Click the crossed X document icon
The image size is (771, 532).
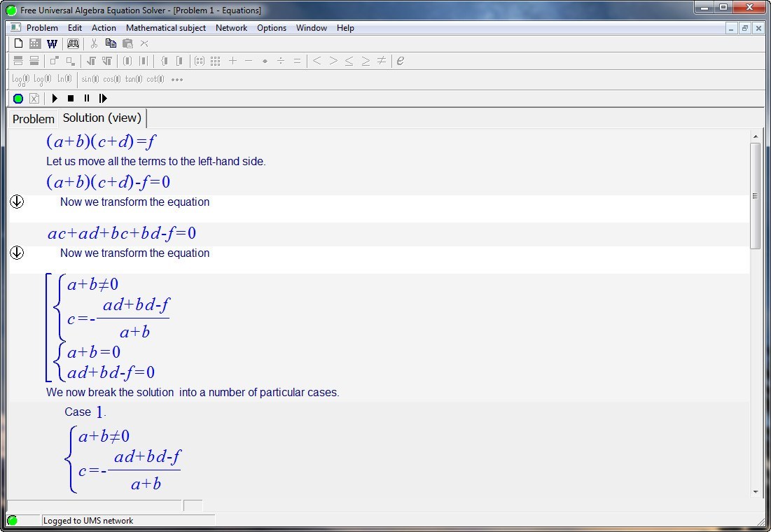tap(34, 99)
